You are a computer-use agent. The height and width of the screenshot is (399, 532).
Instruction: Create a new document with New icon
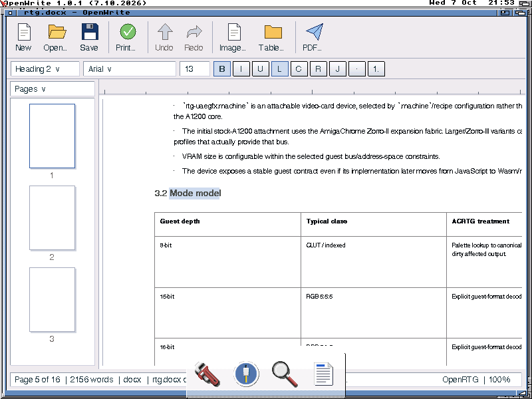[23, 37]
